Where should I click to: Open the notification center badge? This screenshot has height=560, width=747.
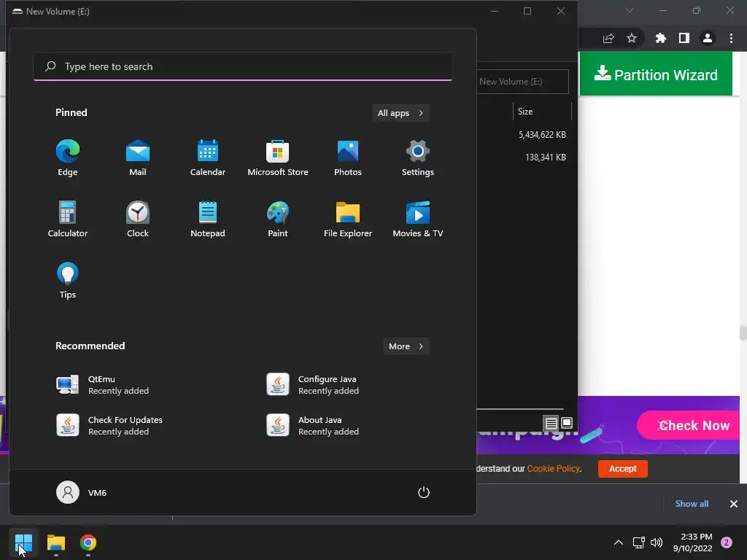(727, 542)
